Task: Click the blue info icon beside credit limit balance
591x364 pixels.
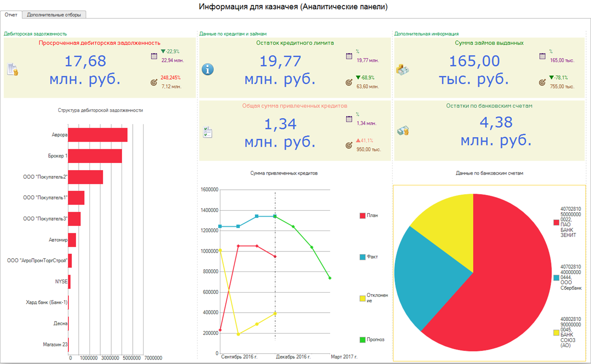Action: [x=208, y=69]
